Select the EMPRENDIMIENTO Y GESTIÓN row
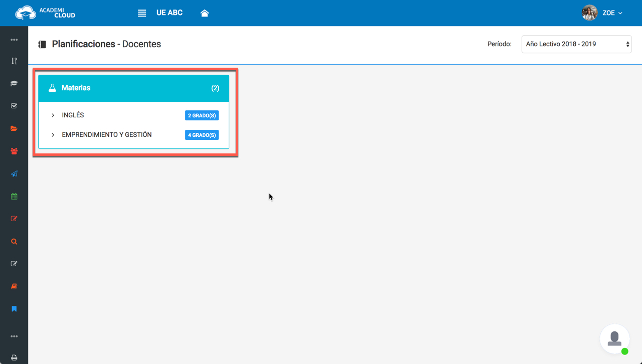 [134, 135]
